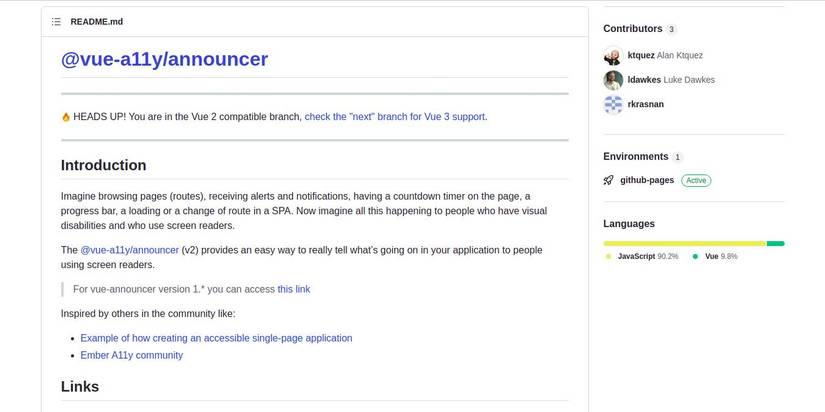
Task: Open the Environments section heading
Action: coord(635,157)
